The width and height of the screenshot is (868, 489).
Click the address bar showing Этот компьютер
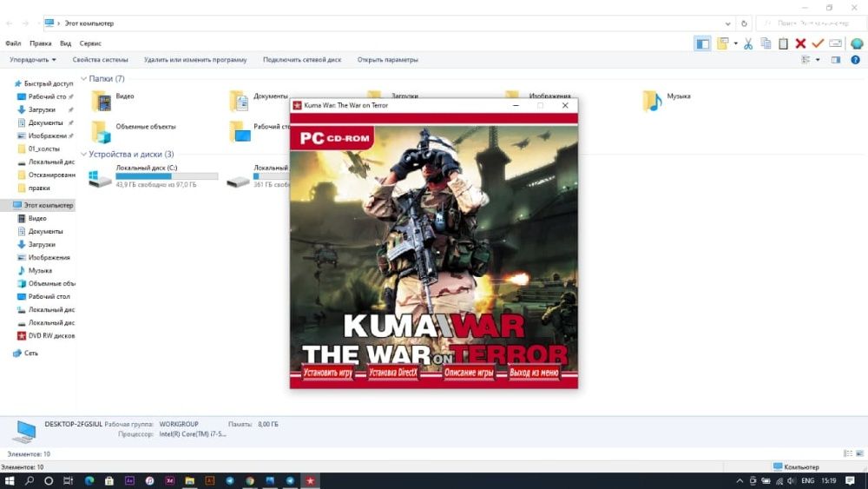[387, 23]
